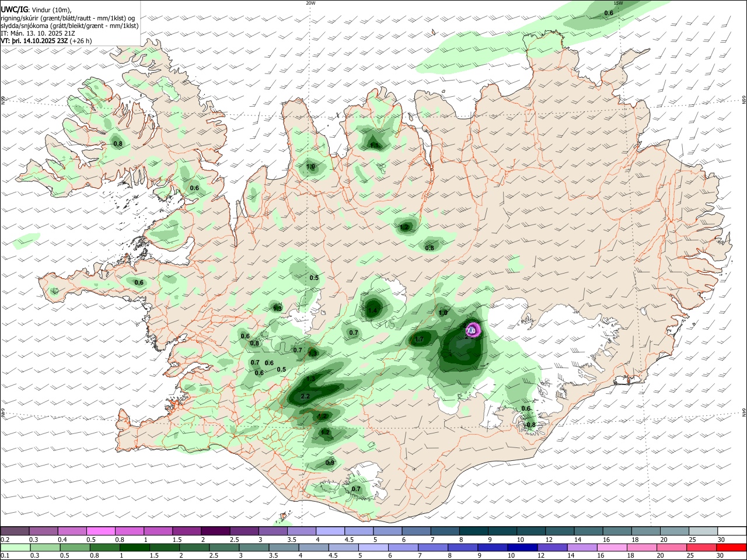Click the dusky mauve 0.2 snow swatch
Screen dimensions: 747x560
(x=15, y=531)
